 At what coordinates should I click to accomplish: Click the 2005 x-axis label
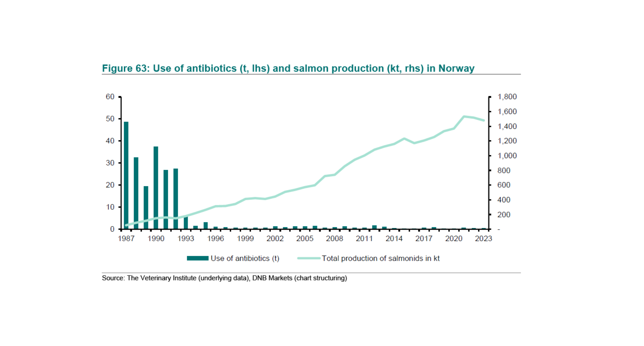pyautogui.click(x=305, y=239)
